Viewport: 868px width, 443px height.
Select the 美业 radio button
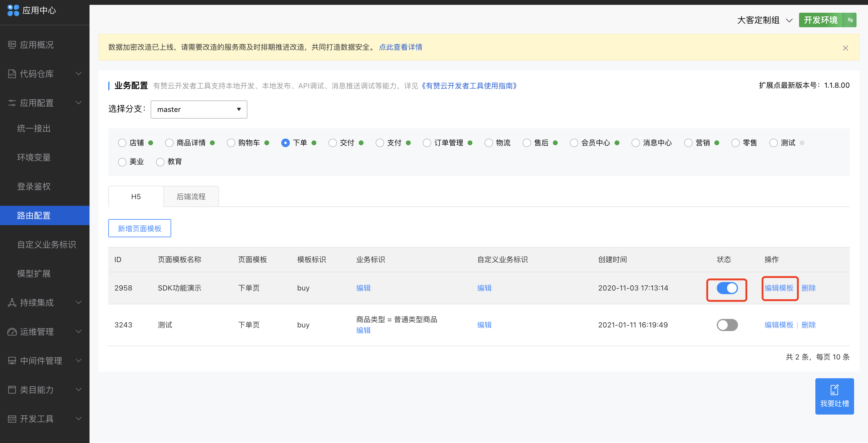[x=122, y=162]
